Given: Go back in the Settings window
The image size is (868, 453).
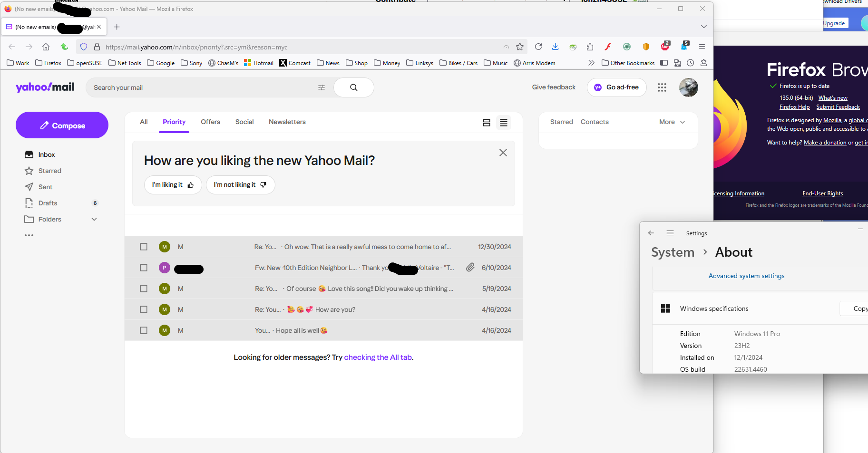Looking at the screenshot, I should point(651,233).
